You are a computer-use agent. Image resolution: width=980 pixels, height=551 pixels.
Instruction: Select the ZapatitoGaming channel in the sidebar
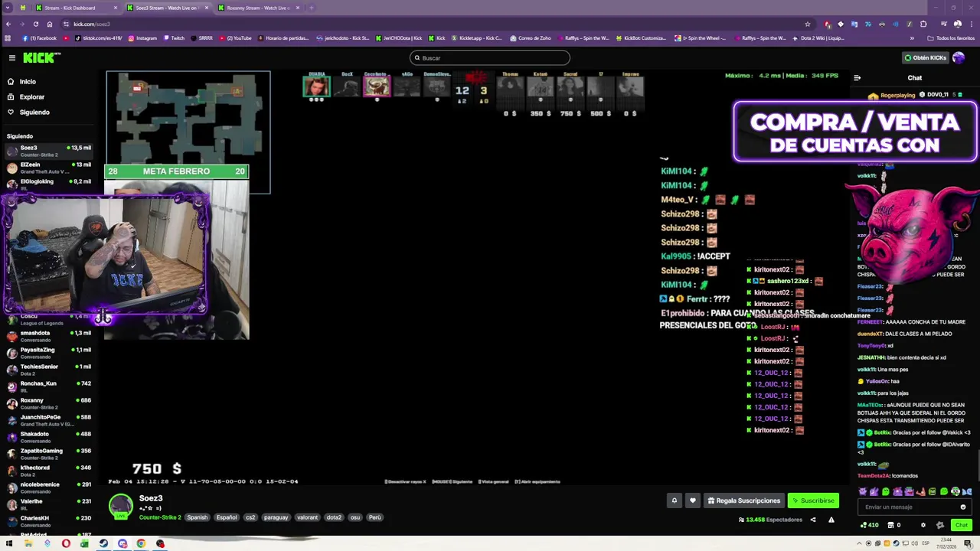coord(49,454)
